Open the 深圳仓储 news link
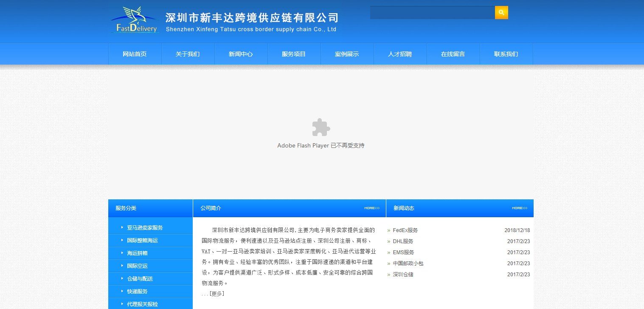The height and width of the screenshot is (309, 644). click(x=402, y=274)
